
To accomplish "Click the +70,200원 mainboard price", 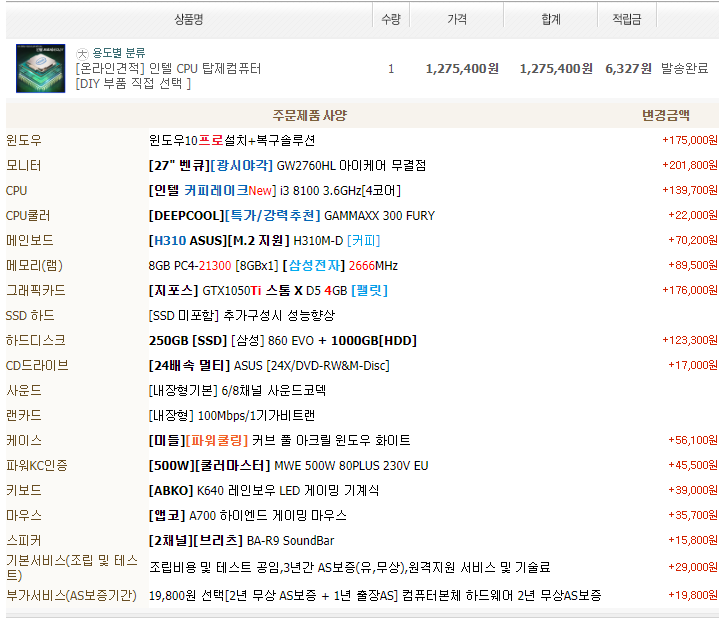I will click(x=693, y=240).
